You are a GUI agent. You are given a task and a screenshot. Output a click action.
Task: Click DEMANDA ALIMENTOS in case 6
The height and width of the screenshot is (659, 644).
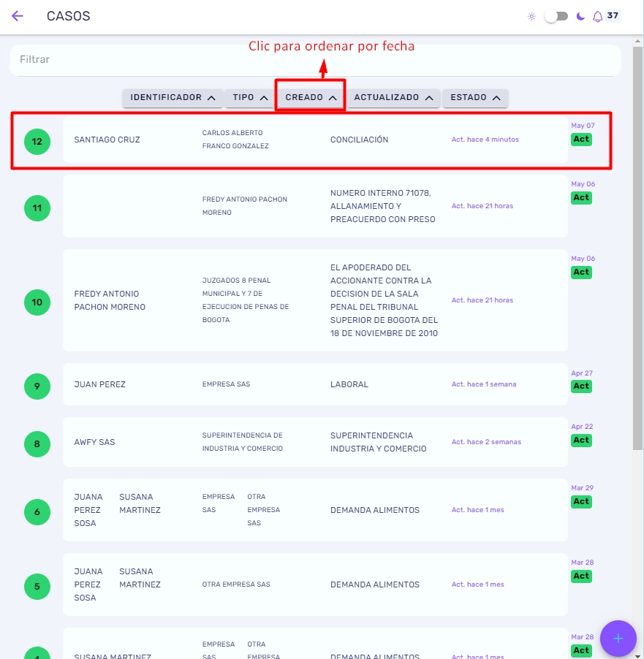pyautogui.click(x=375, y=510)
